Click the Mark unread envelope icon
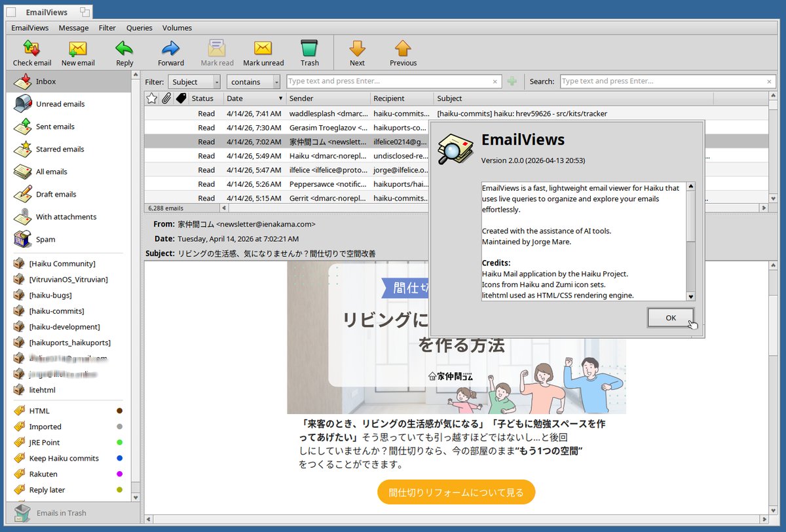Screen dimensions: 786x532 pyautogui.click(x=263, y=48)
